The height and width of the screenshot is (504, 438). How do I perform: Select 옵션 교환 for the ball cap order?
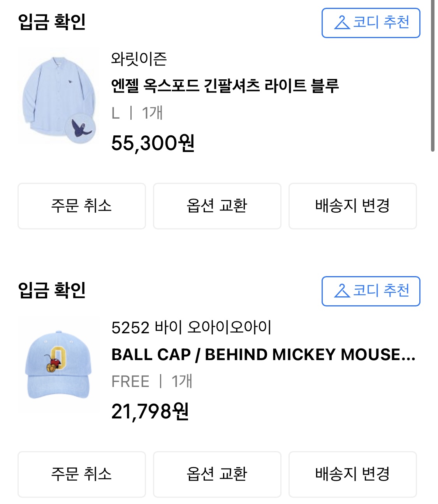[217, 474]
